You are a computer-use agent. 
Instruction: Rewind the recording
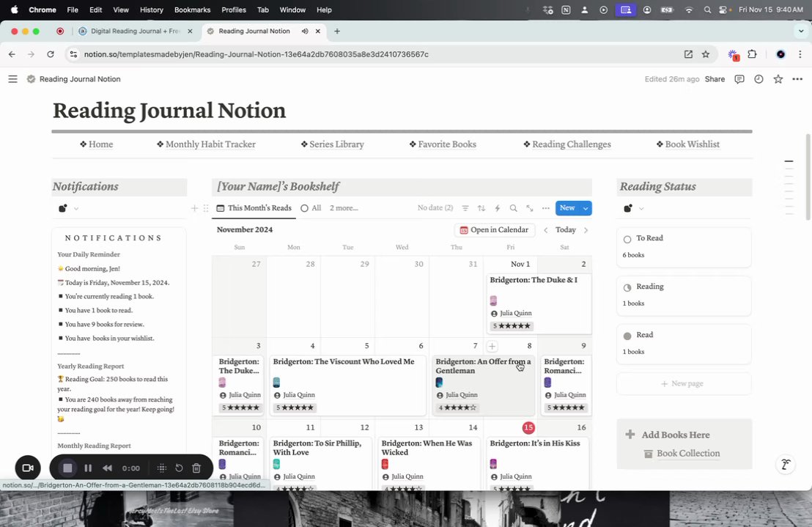pos(107,468)
